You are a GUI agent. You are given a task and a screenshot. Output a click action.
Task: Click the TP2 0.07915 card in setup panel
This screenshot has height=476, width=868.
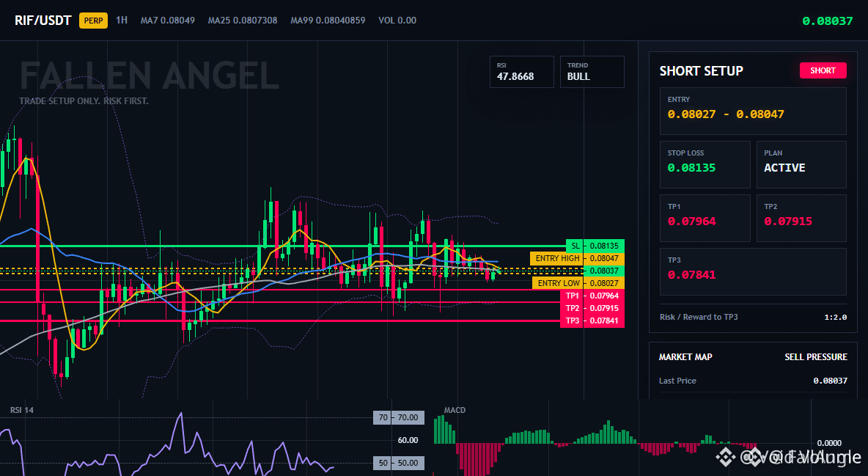(x=801, y=218)
